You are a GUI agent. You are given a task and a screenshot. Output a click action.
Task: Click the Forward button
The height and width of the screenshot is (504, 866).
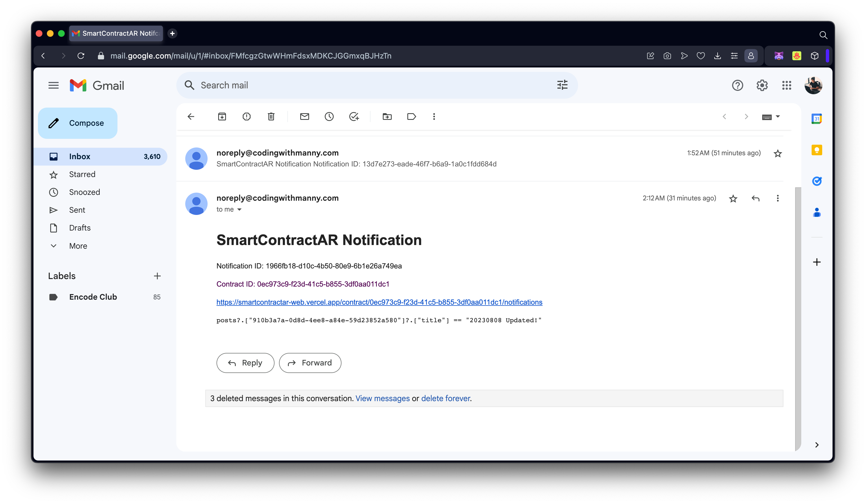pyautogui.click(x=310, y=363)
